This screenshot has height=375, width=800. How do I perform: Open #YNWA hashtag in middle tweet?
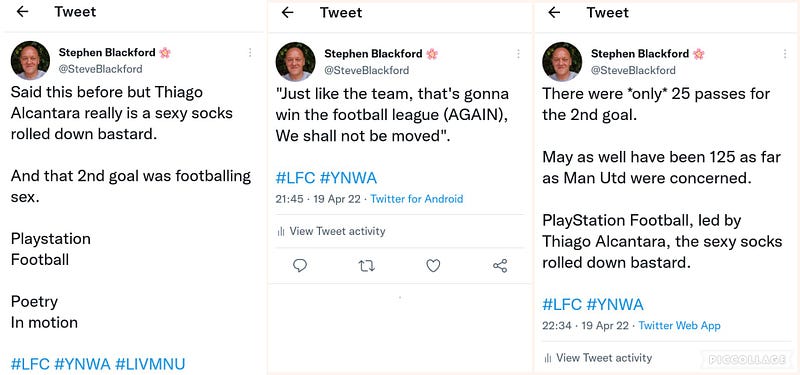click(348, 178)
